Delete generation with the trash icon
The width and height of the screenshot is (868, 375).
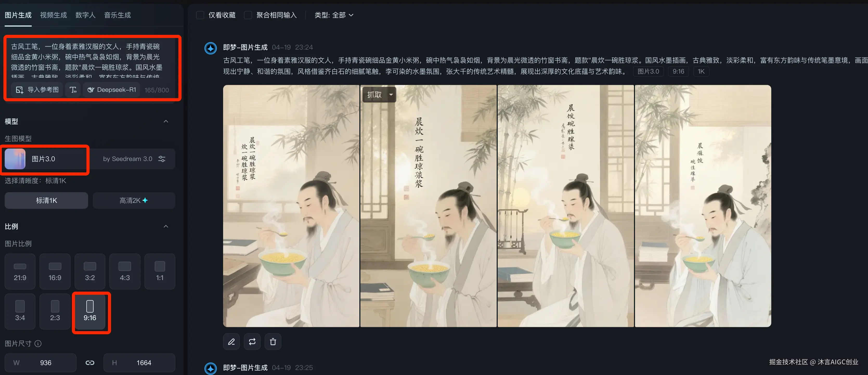pos(273,342)
